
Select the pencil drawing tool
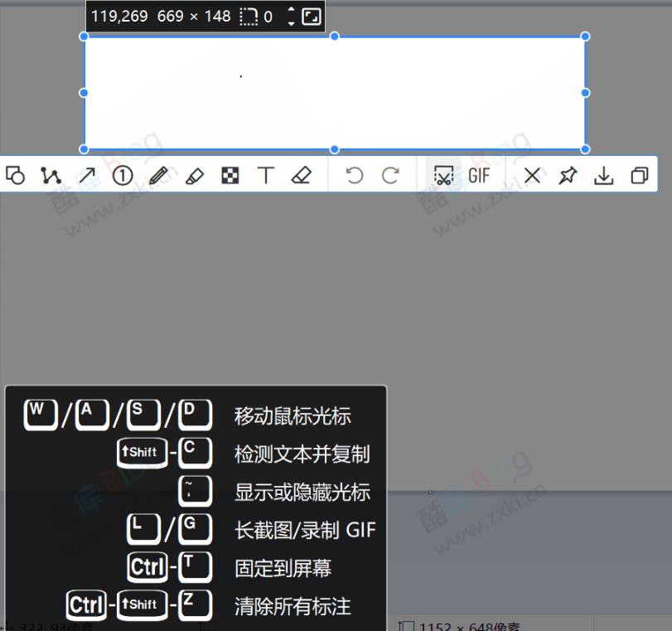[158, 175]
